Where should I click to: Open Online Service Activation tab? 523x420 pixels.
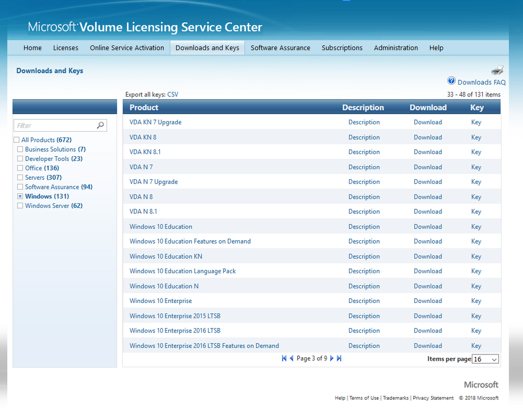click(x=127, y=48)
